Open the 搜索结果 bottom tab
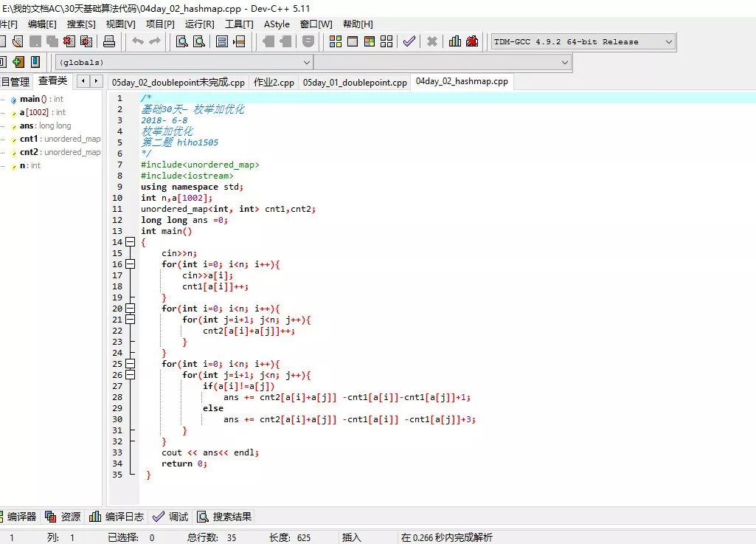Viewport: 756px width, 544px height. point(224,517)
